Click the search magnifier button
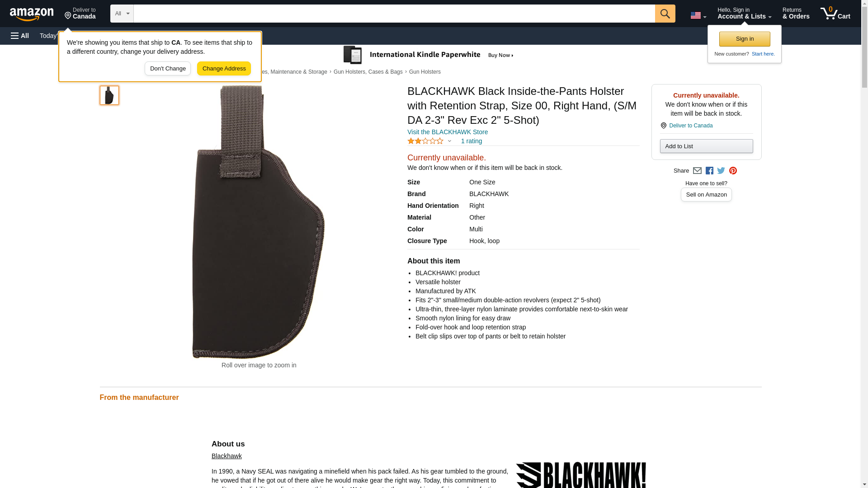The width and height of the screenshot is (868, 488). pos(665,14)
